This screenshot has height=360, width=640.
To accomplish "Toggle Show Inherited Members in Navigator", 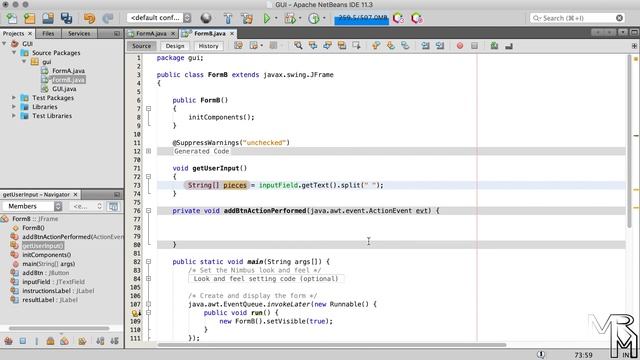I will (8, 341).
